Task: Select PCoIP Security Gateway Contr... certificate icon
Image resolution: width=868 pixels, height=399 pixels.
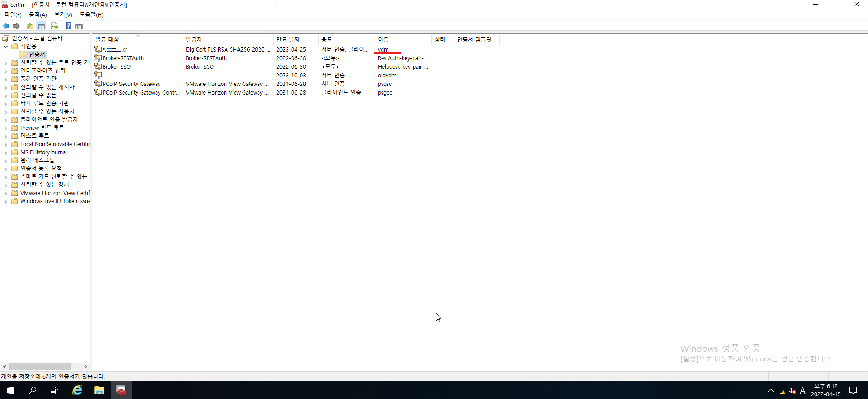Action: point(98,92)
